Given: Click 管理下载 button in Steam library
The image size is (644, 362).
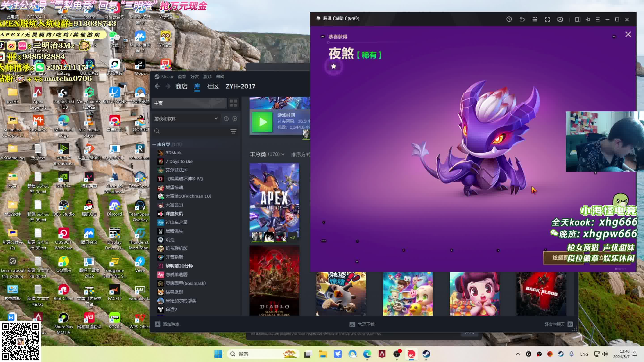Looking at the screenshot, I should coord(363,324).
